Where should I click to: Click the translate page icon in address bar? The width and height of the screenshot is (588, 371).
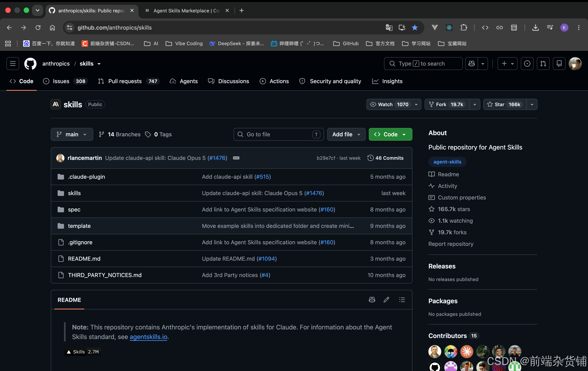389,28
